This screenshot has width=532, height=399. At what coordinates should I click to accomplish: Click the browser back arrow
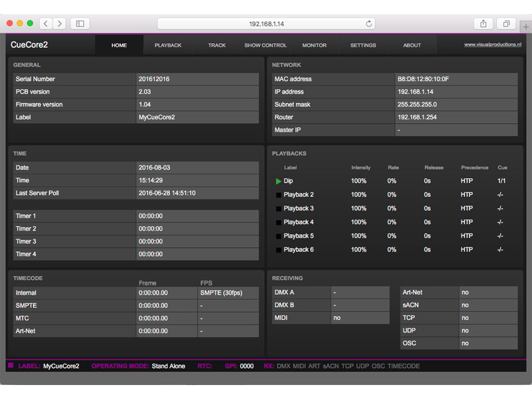[46, 23]
